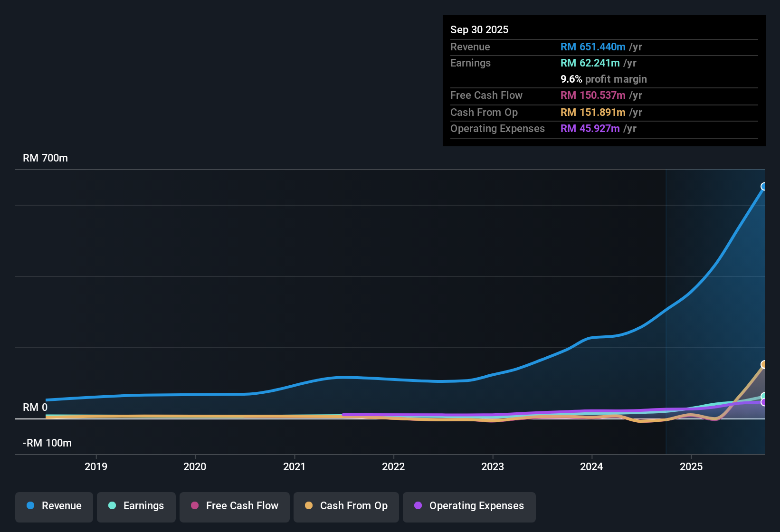Screen dimensions: 780x532
Task: Click the purple Operating Expenses dot icon
Action: click(418, 506)
